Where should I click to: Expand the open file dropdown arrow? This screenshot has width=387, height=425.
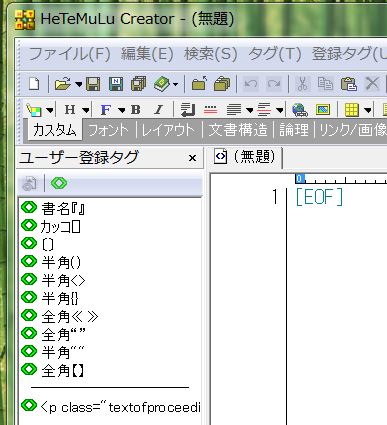click(x=79, y=84)
